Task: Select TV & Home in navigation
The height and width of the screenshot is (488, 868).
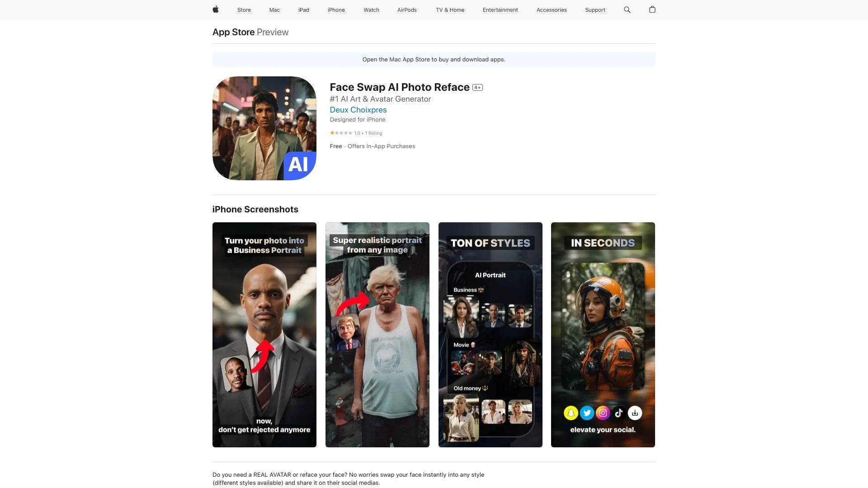Action: tap(450, 10)
